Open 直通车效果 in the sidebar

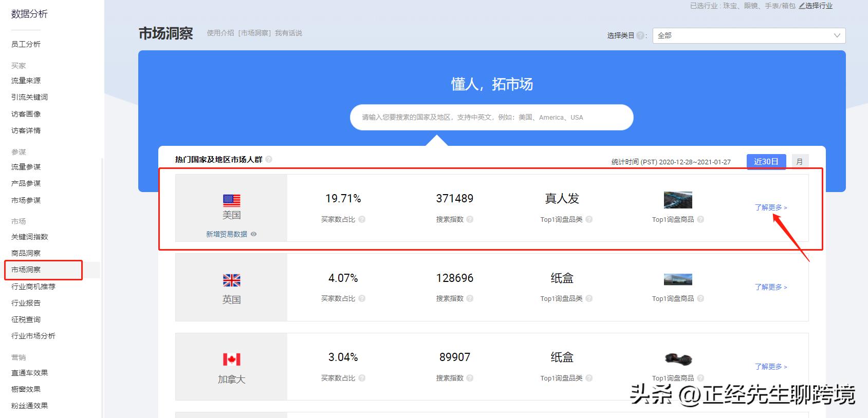click(29, 373)
